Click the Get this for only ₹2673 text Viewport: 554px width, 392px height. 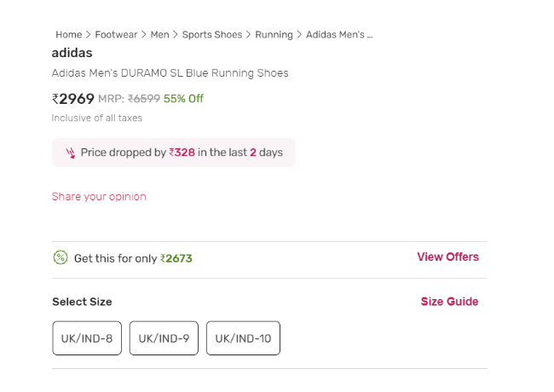coord(133,258)
